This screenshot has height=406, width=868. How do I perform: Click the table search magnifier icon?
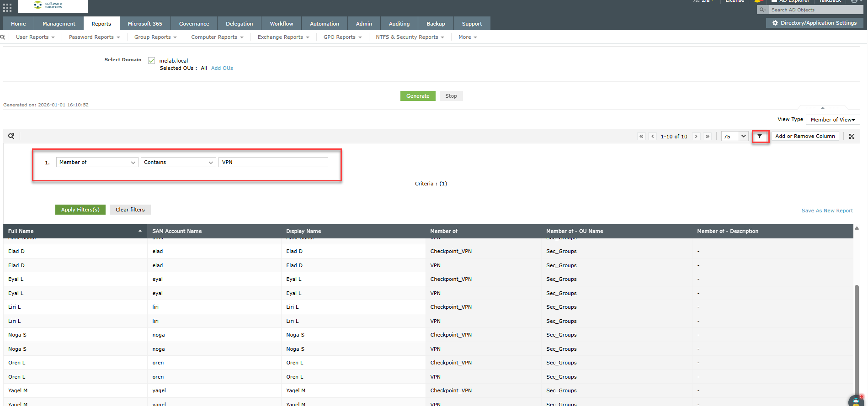[11, 136]
